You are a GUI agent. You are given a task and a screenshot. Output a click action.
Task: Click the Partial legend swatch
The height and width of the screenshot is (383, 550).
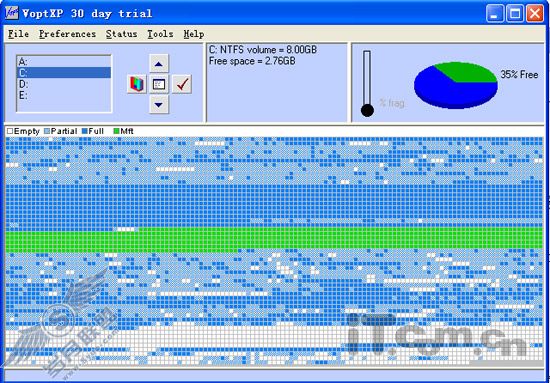click(47, 132)
